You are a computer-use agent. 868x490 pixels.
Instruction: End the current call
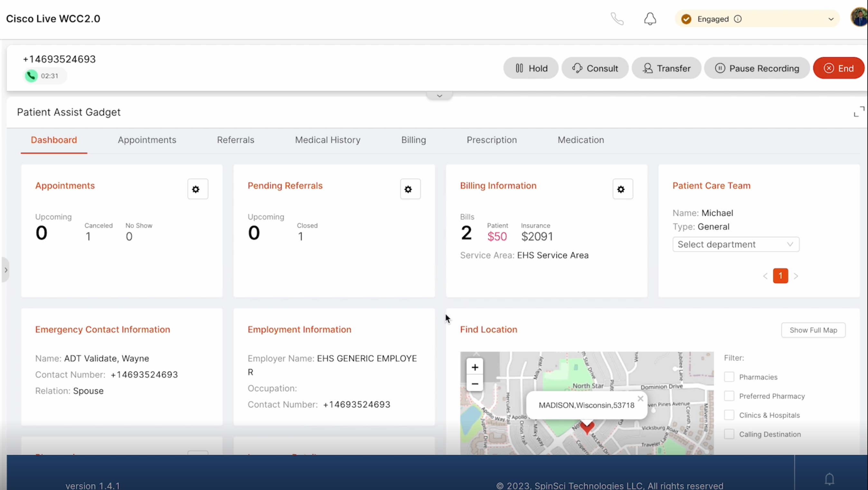pyautogui.click(x=838, y=68)
